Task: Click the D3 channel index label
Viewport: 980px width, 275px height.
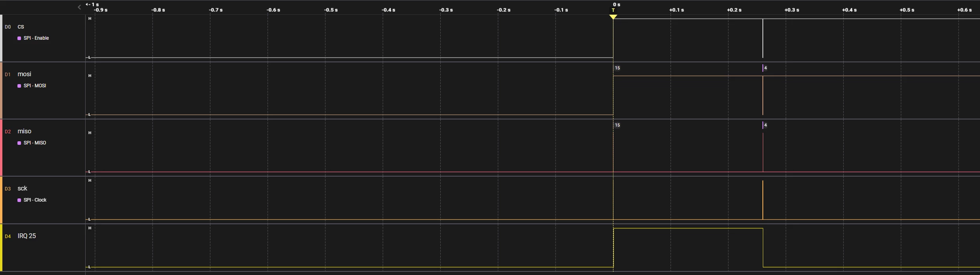Action: pyautogui.click(x=8, y=189)
